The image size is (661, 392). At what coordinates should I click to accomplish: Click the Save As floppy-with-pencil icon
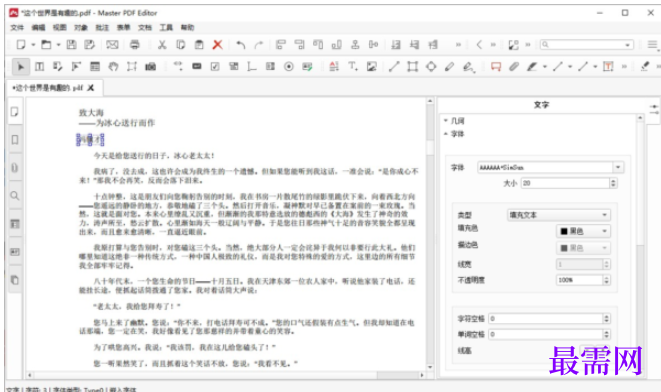coord(89,45)
